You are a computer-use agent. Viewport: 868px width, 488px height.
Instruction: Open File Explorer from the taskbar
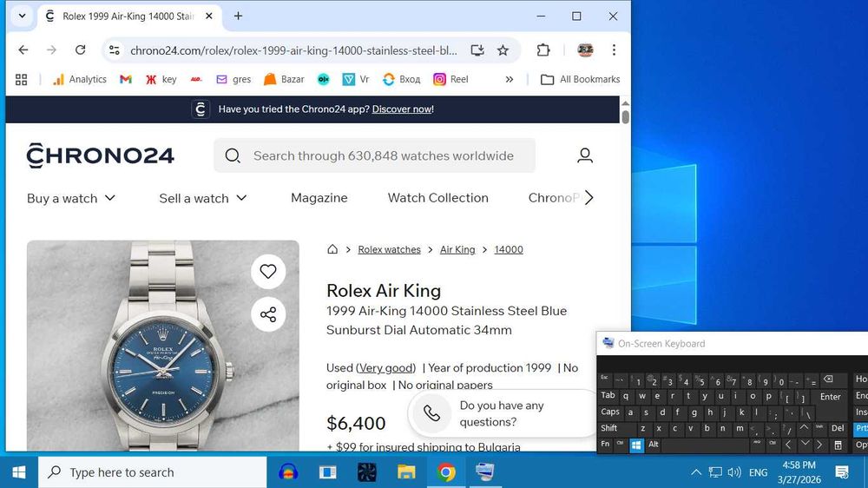[406, 472]
